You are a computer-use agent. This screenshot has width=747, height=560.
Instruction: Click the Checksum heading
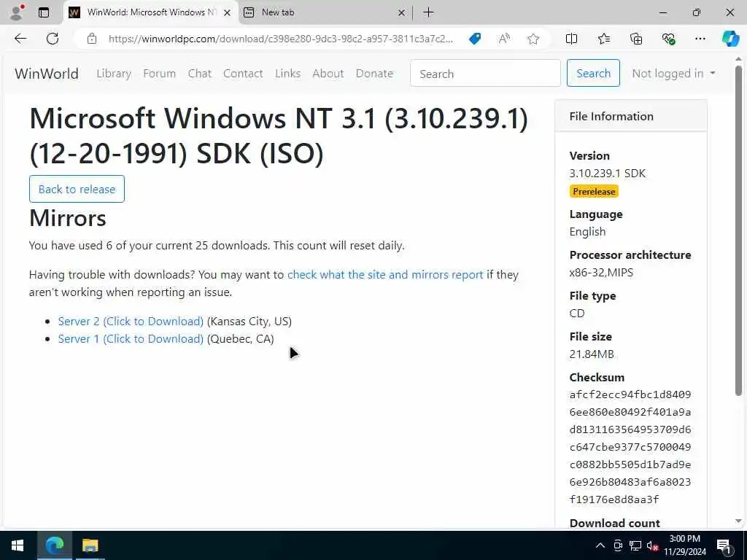coord(597,377)
